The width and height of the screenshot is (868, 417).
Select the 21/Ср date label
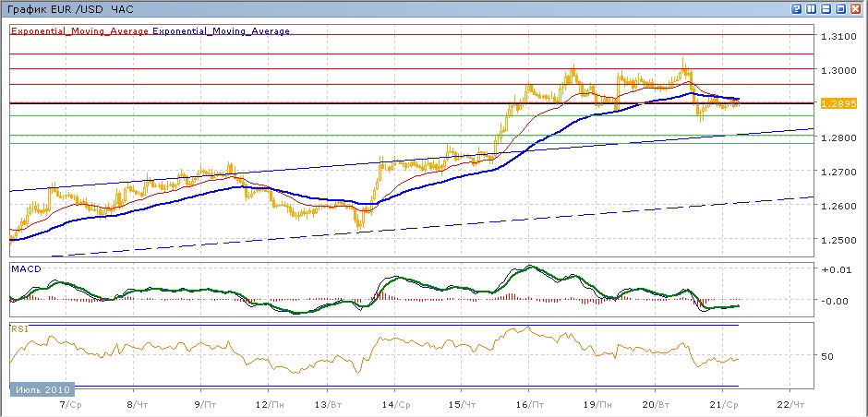[x=726, y=405]
